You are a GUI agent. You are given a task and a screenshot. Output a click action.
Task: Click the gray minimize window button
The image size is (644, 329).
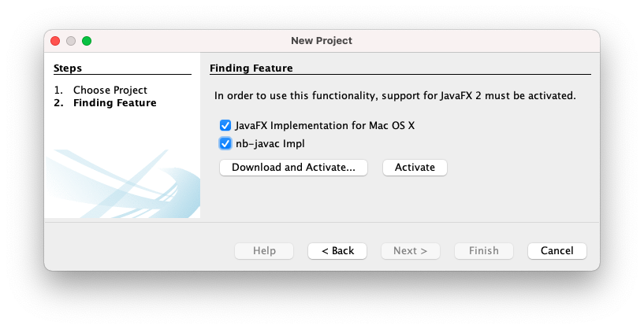pos(71,41)
